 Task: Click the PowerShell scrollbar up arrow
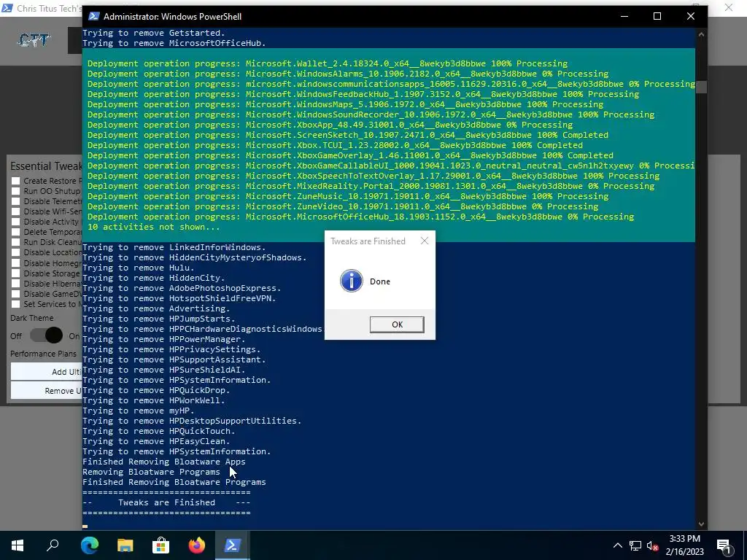point(701,34)
